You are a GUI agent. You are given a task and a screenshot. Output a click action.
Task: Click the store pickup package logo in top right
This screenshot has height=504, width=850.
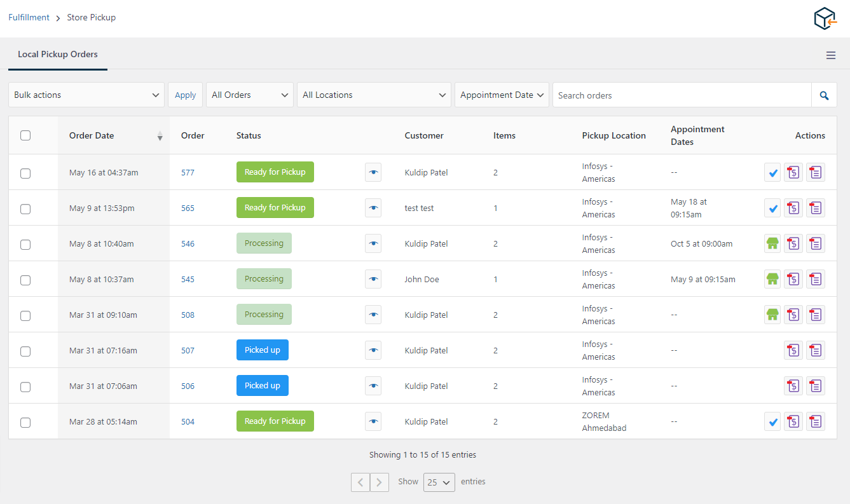point(825,18)
